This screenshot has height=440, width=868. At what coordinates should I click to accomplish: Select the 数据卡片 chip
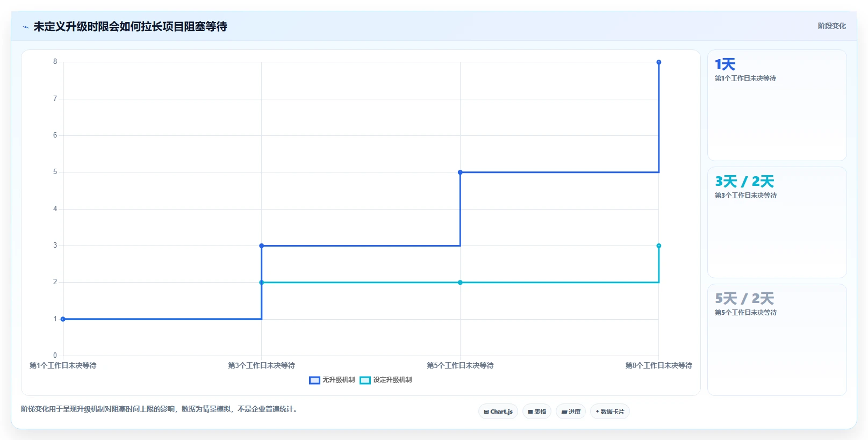[x=610, y=412]
